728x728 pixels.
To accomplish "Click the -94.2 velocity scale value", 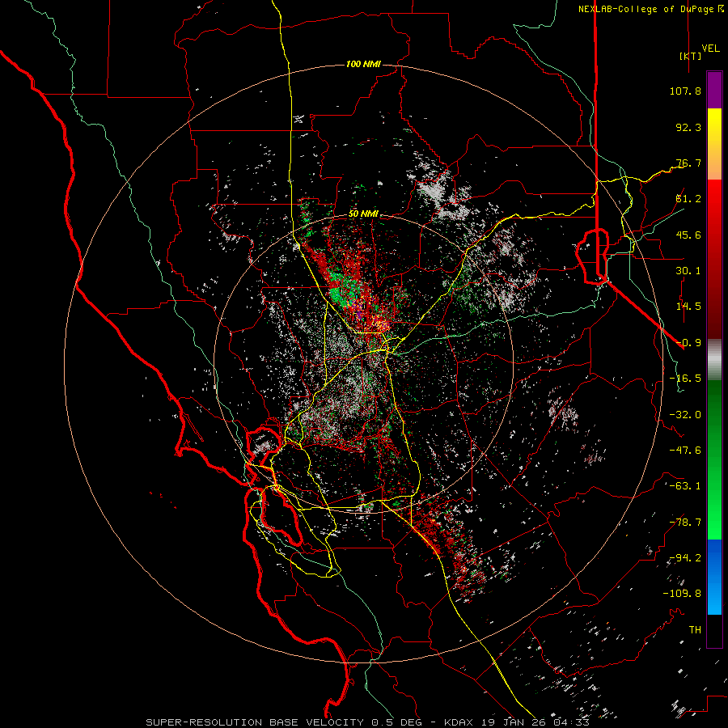I will tap(685, 558).
